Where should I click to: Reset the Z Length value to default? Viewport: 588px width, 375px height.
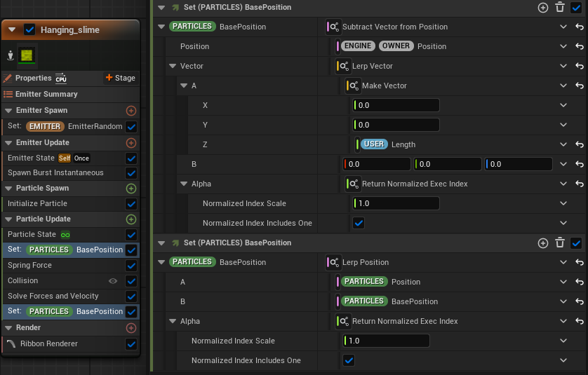click(579, 144)
